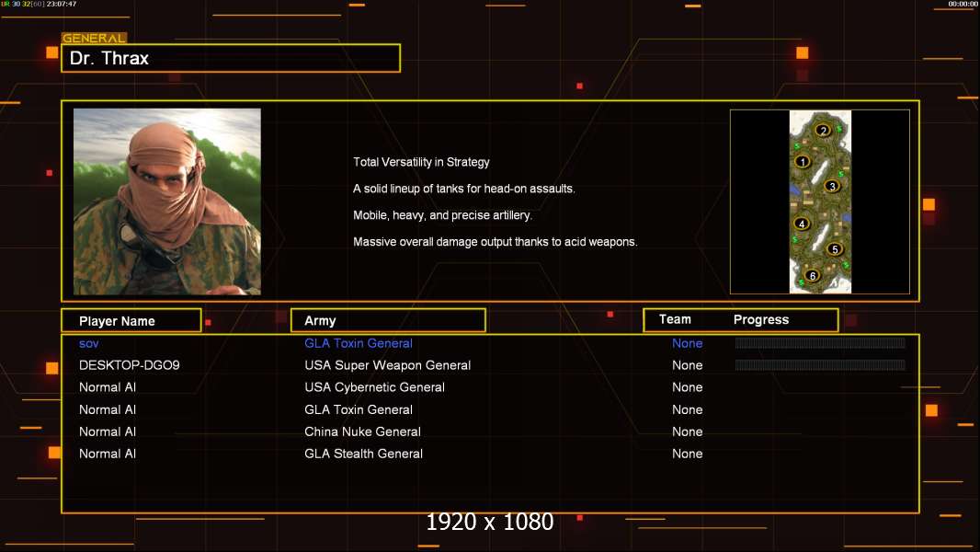Image resolution: width=980 pixels, height=552 pixels.
Task: Click the Player Name column header
Action: click(x=131, y=321)
